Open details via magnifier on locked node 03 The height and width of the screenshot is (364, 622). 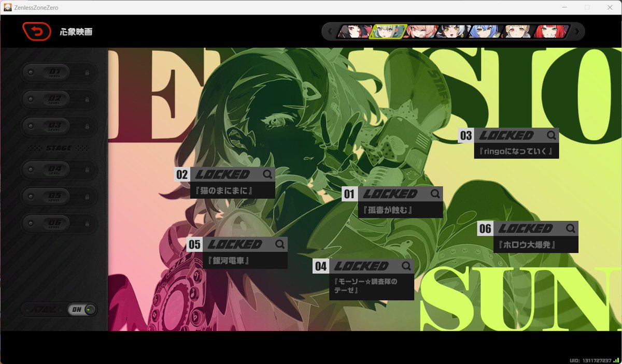[x=552, y=135]
